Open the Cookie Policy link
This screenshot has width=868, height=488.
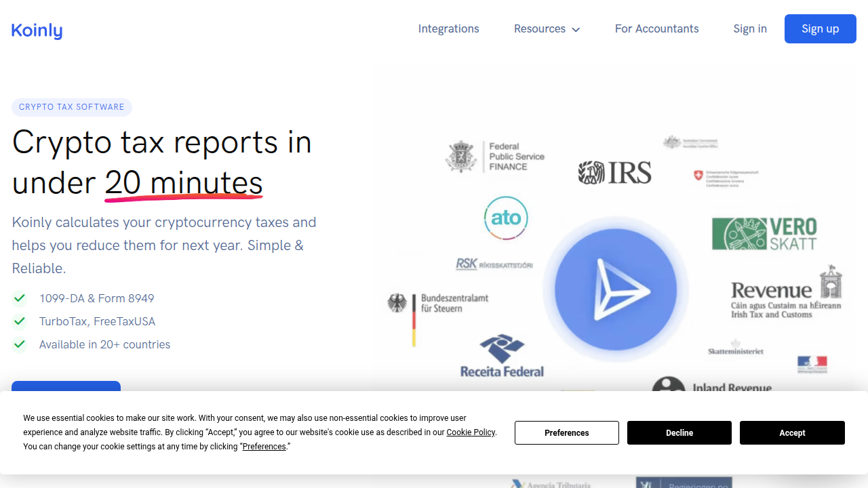click(471, 432)
